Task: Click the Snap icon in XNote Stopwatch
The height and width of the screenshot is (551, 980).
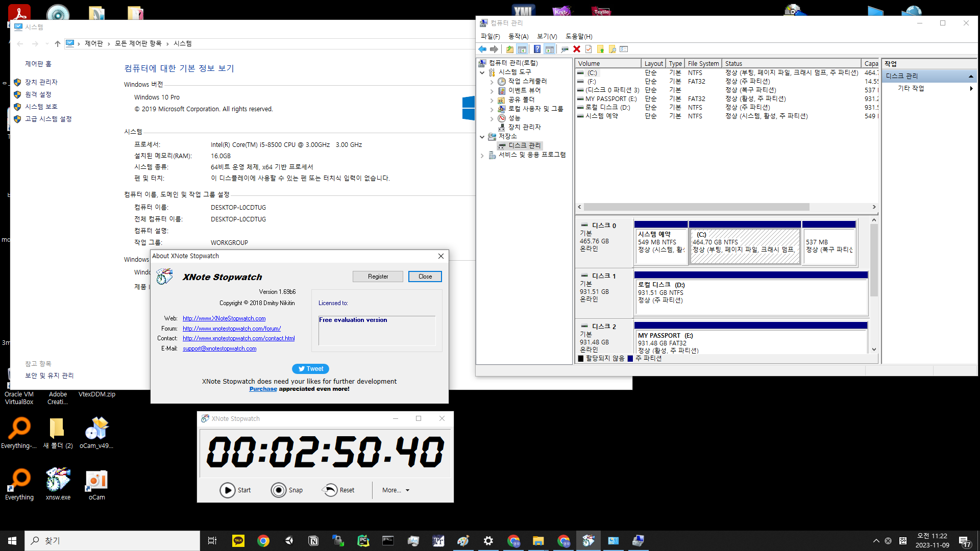Action: [279, 490]
